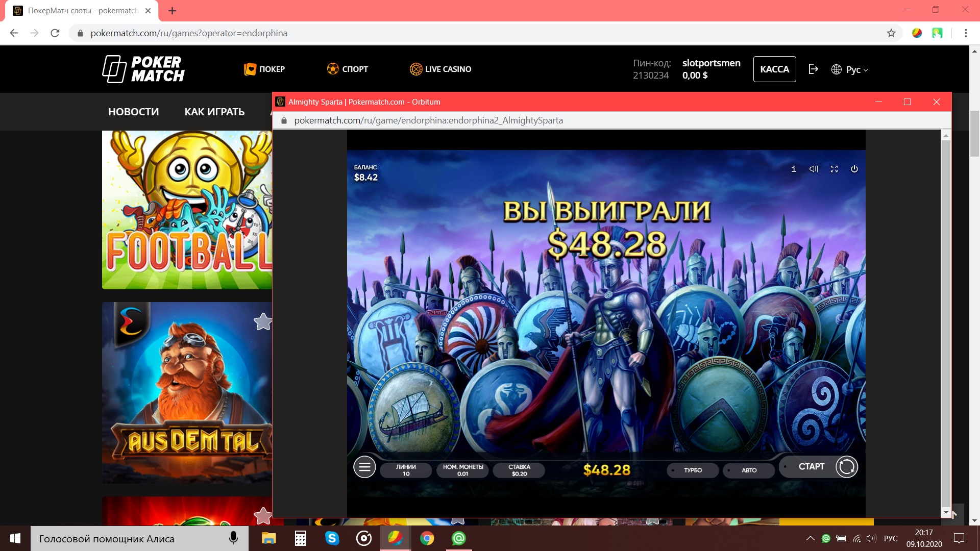The image size is (980, 551).
Task: Open Chrome from the taskbar
Action: [x=427, y=538]
